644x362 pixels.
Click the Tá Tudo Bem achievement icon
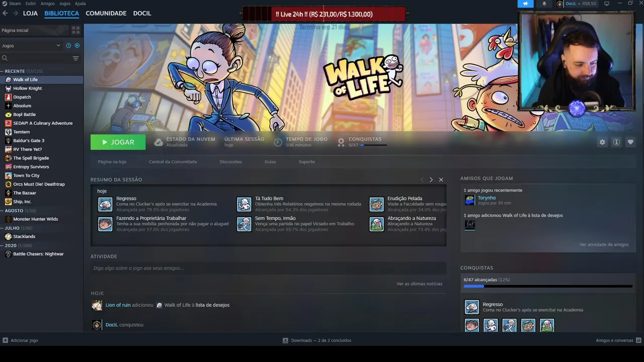244,204
